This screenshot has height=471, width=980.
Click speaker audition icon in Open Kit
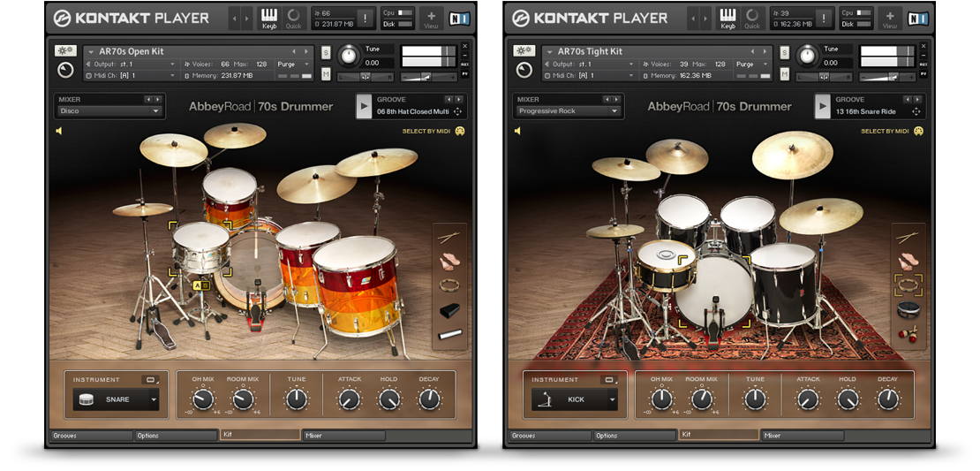[59, 132]
